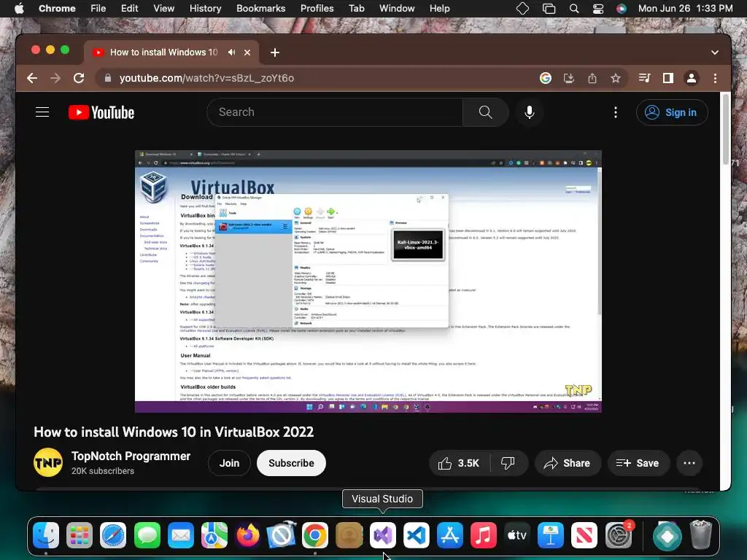Go to YouTube home via logo
The image size is (747, 560).
tap(101, 112)
